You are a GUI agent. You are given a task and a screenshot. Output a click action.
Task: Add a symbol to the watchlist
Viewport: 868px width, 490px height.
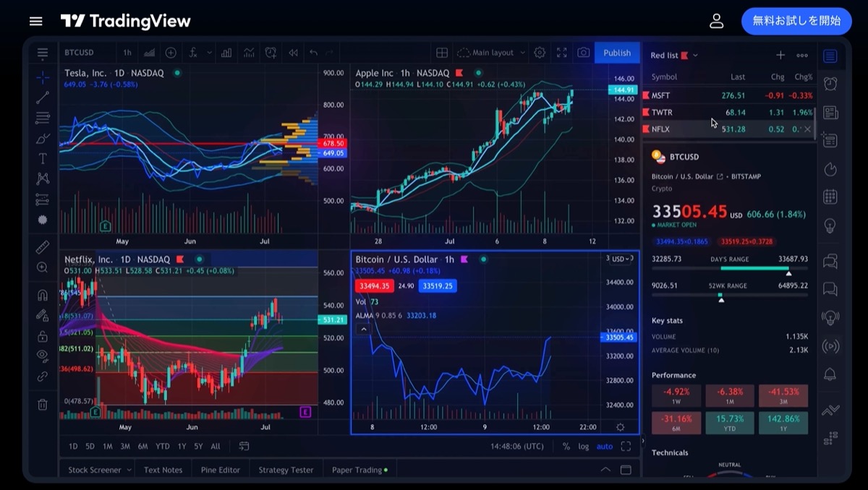[x=780, y=55]
